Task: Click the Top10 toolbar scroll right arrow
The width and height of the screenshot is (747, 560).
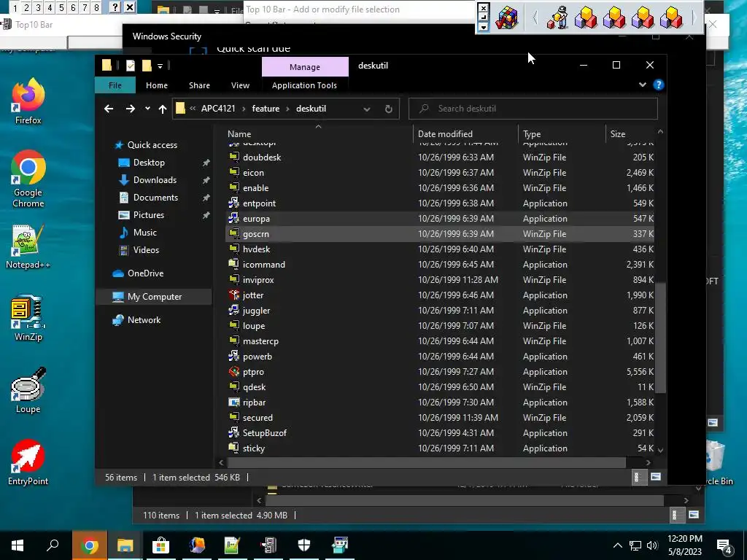Action: pos(694,17)
